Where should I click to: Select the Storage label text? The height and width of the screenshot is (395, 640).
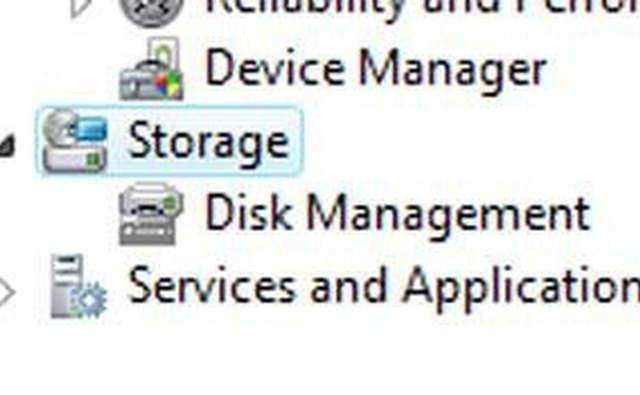click(x=209, y=142)
